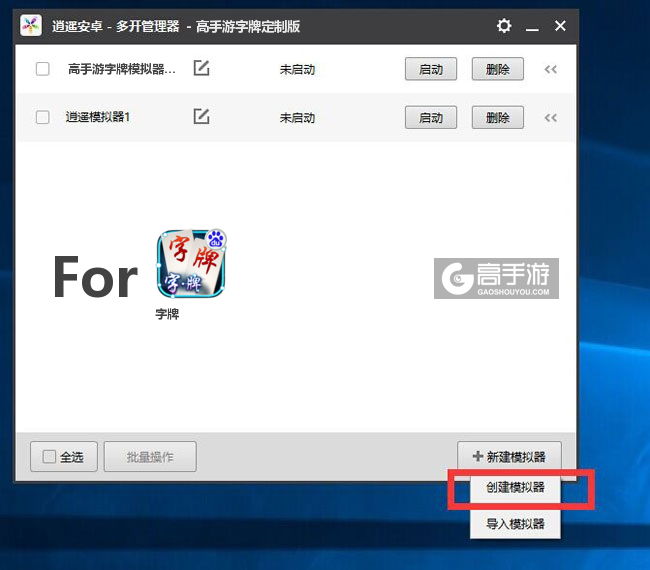Click the app logo in title bar

click(x=31, y=26)
